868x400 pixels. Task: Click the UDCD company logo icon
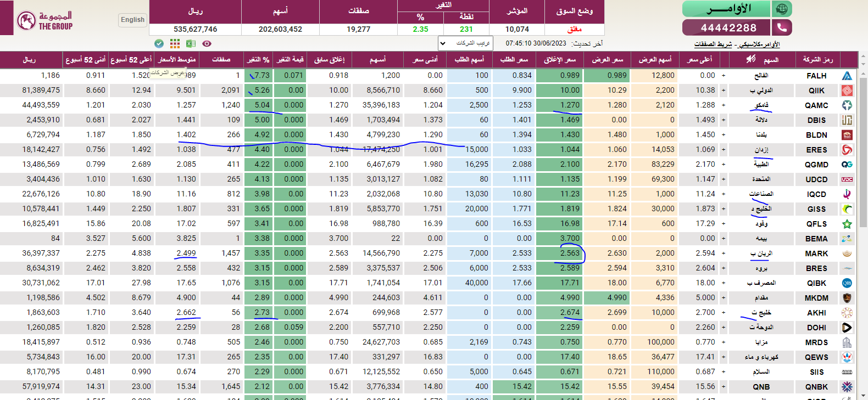[847, 179]
